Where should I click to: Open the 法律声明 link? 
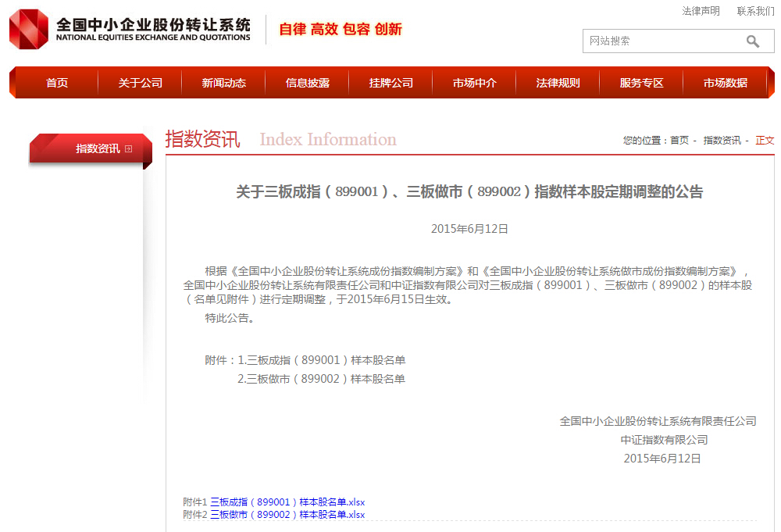tap(701, 11)
